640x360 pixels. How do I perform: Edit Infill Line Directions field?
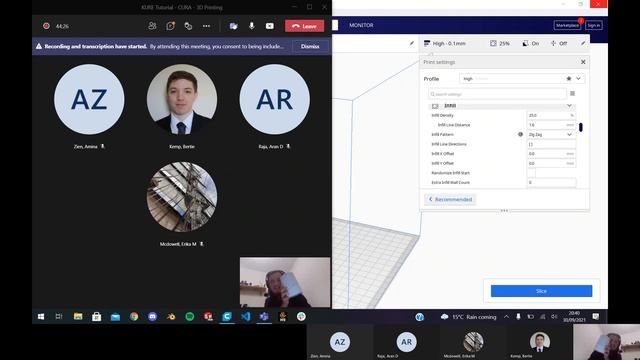[x=551, y=144]
